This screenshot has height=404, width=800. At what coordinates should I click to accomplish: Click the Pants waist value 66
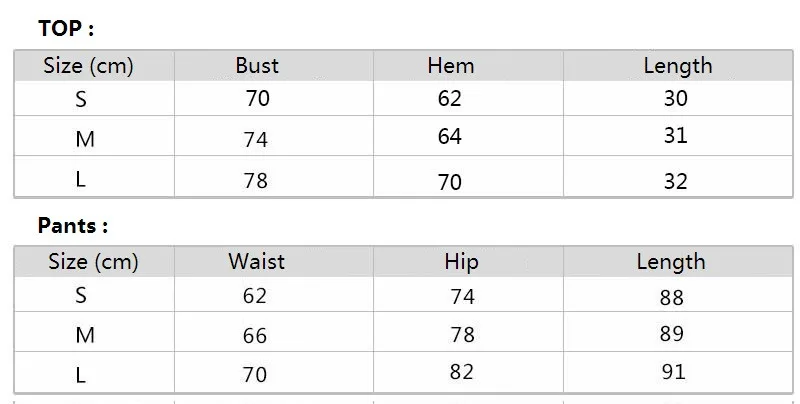tap(255, 336)
